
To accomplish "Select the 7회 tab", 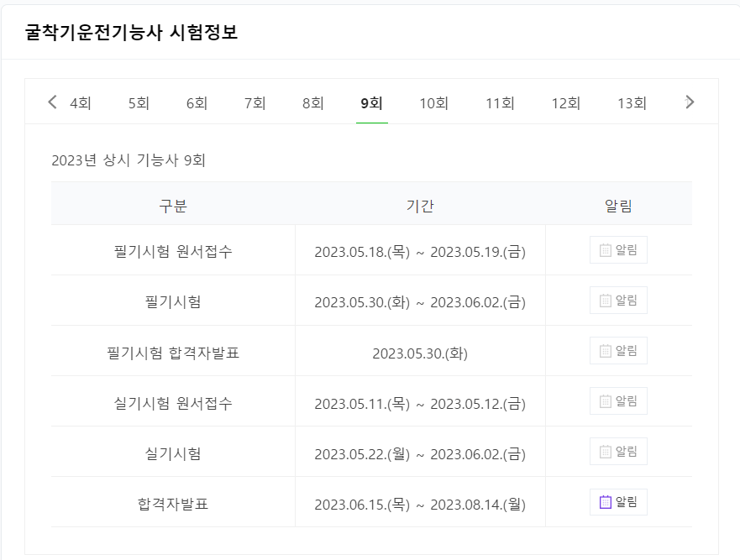I will pyautogui.click(x=255, y=103).
